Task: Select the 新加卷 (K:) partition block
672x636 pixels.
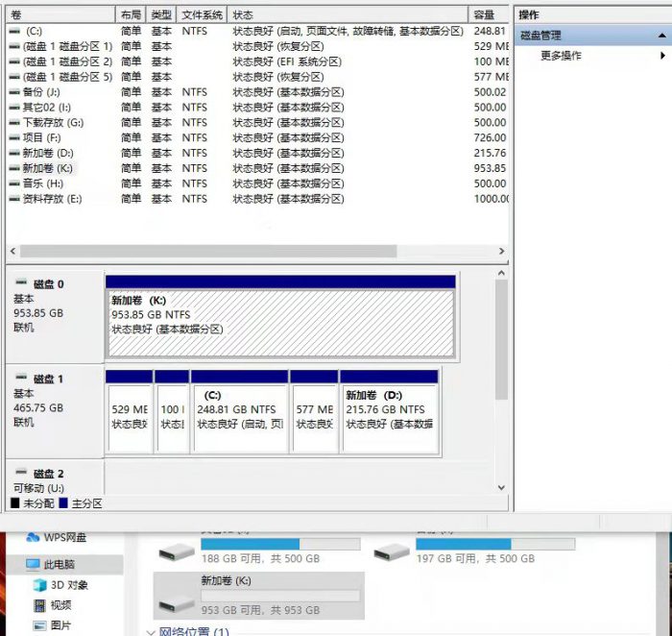Action: pyautogui.click(x=280, y=321)
